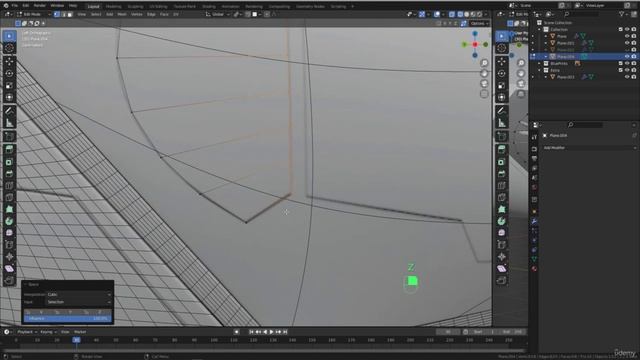Viewport: 640px width, 360px height.
Task: Activate the Rotate tool in left viewport toolbar
Action: [x=9, y=74]
